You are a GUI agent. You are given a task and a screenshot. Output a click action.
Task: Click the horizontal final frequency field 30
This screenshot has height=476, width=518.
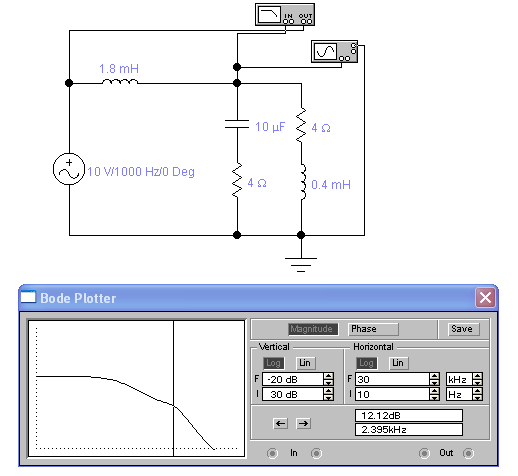[393, 379]
